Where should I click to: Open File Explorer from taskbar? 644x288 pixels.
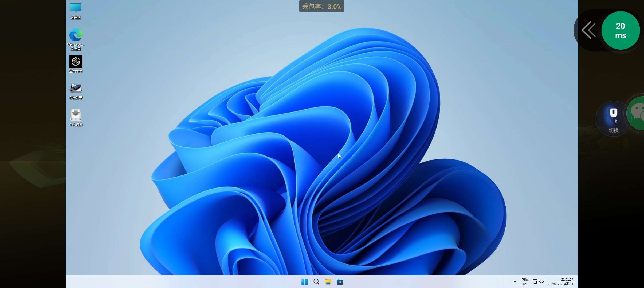(328, 282)
